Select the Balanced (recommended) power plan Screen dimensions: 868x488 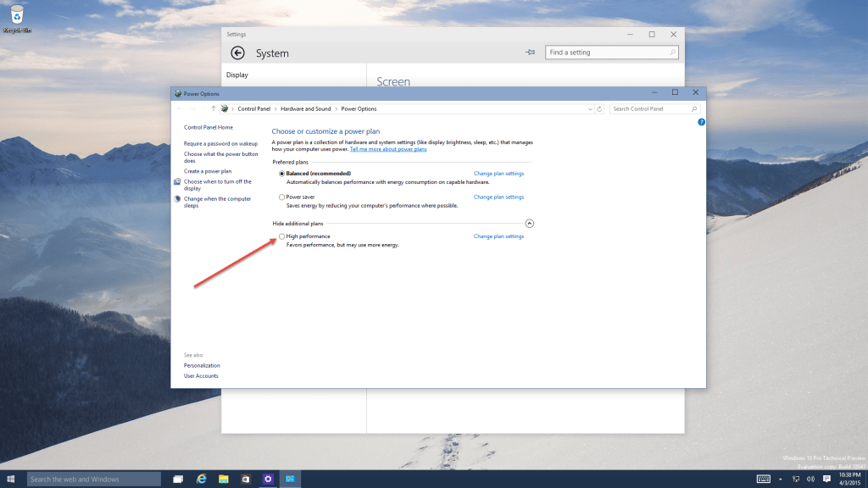click(x=282, y=173)
